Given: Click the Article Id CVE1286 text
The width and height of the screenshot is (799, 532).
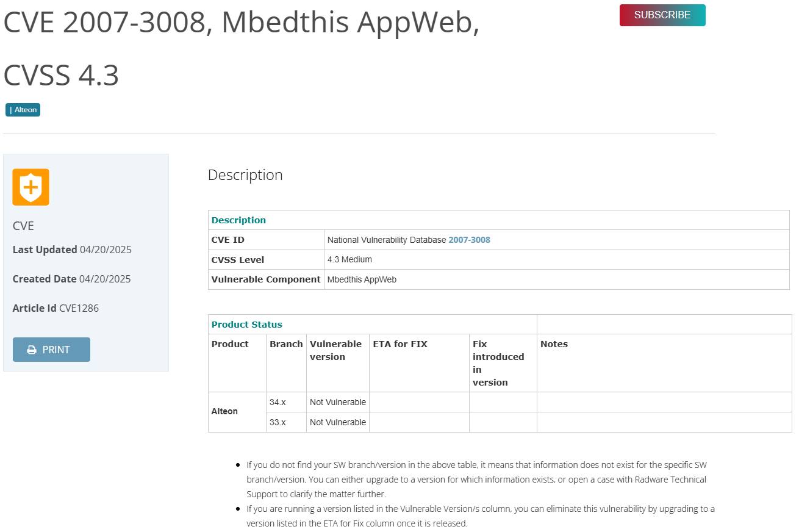Looking at the screenshot, I should point(56,308).
